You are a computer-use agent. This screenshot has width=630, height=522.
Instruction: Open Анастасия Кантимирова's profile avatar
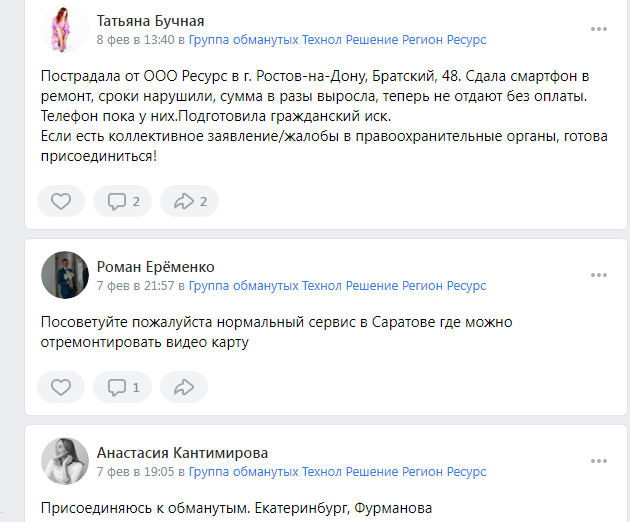65,461
